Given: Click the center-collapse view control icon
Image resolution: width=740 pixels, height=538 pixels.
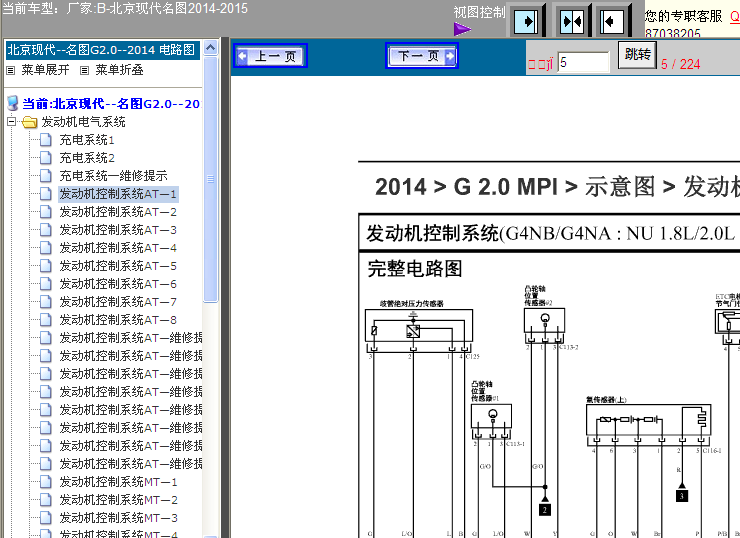Looking at the screenshot, I should point(571,21).
